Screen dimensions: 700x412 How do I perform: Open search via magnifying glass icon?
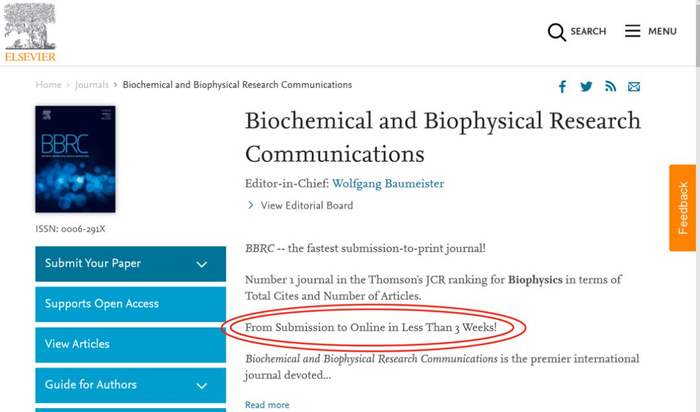click(557, 32)
